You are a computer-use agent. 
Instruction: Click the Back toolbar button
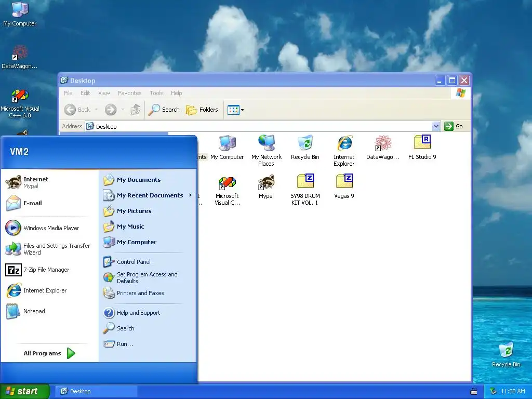tap(78, 110)
